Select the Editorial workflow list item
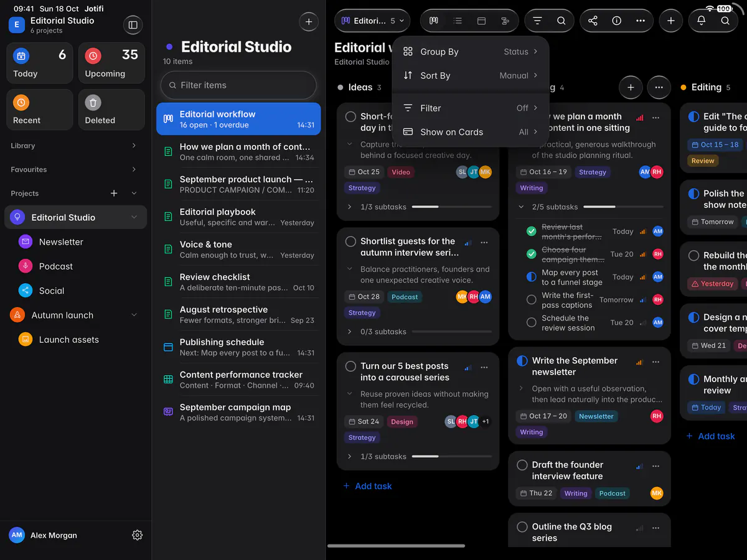This screenshot has height=560, width=747. click(x=238, y=119)
